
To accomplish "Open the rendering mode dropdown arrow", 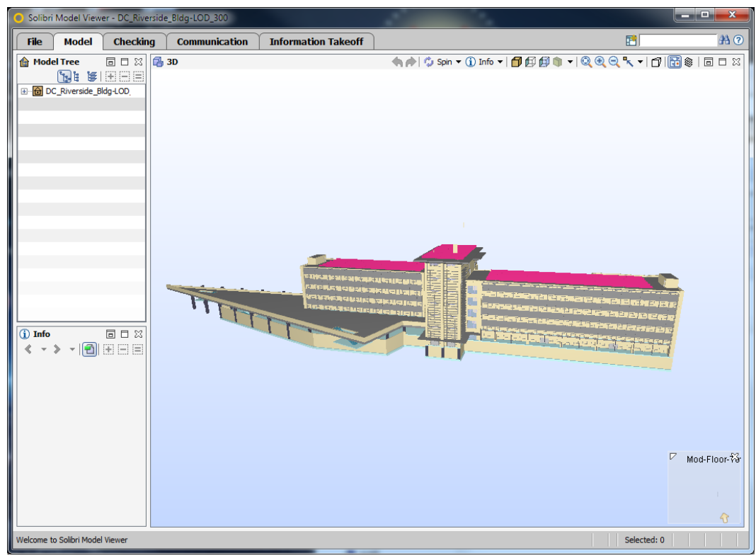I will click(x=570, y=62).
